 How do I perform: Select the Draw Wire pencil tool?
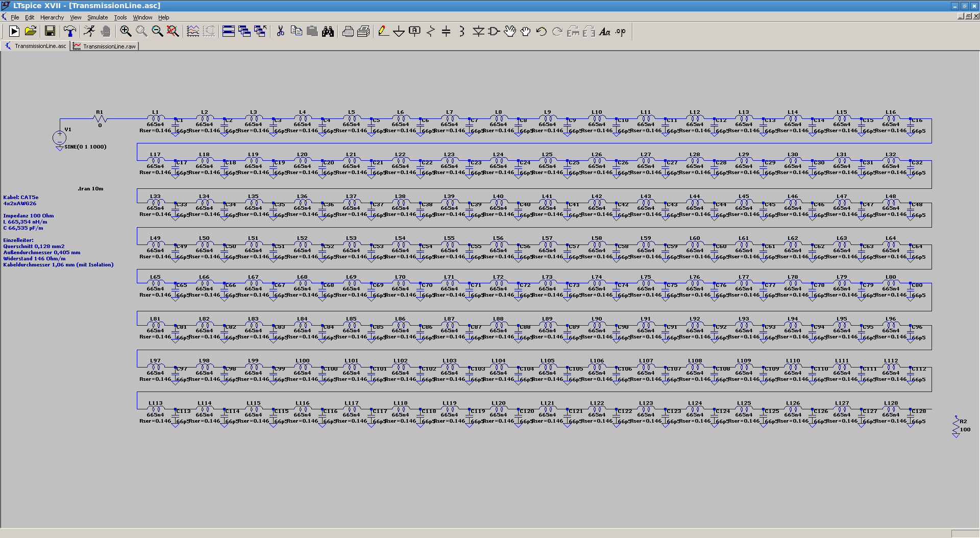pyautogui.click(x=383, y=32)
